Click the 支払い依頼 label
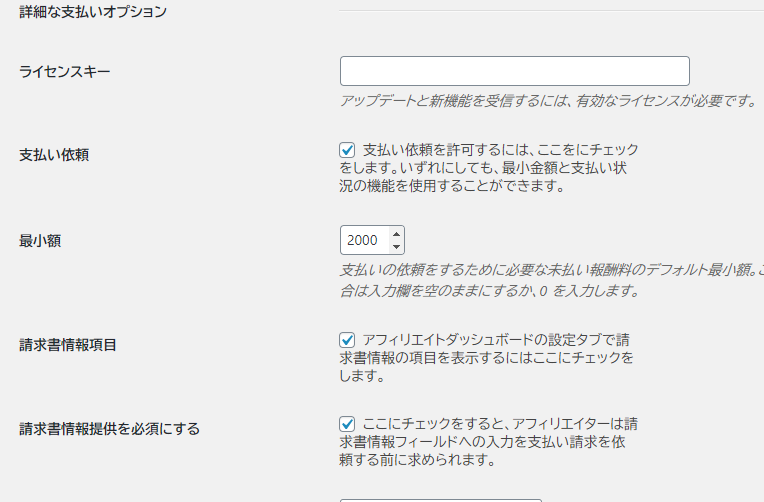 click(x=54, y=155)
